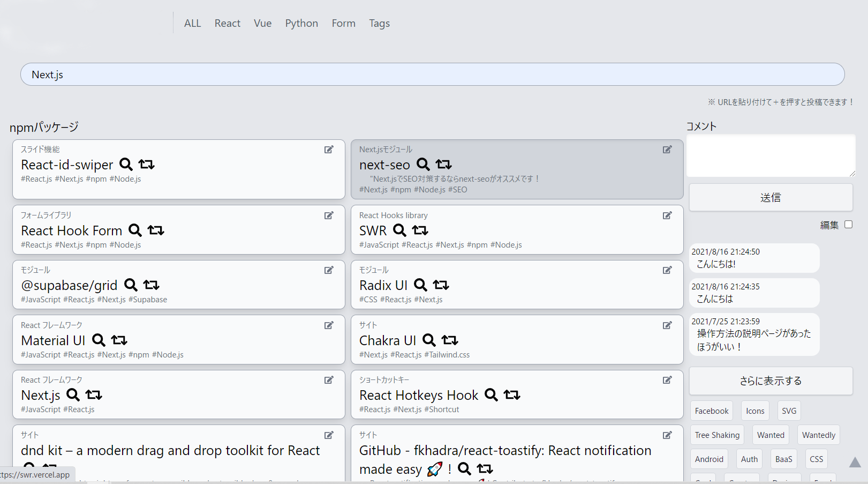Select the BaaS tag
The height and width of the screenshot is (484, 868).
783,459
